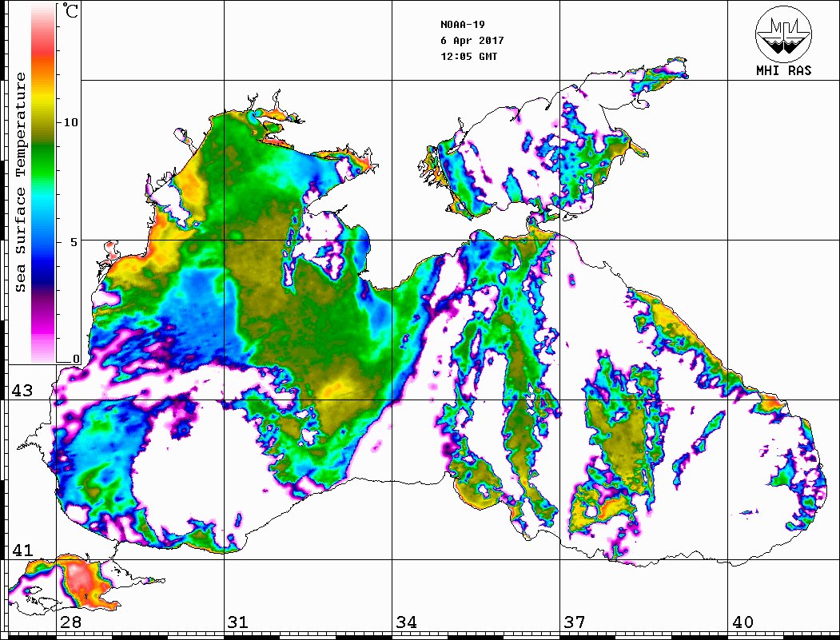Click the 'MHI RAS' label text
The height and width of the screenshot is (640, 840).
point(783,70)
